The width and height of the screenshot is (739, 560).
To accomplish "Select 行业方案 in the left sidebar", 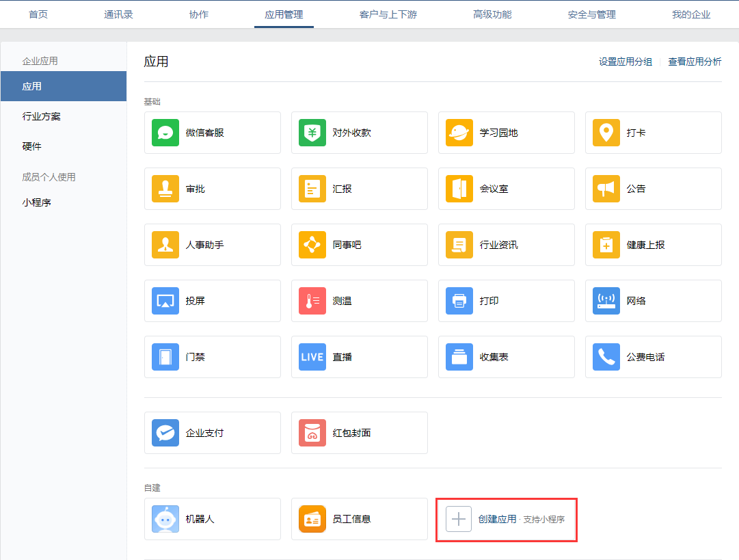I will tap(42, 116).
